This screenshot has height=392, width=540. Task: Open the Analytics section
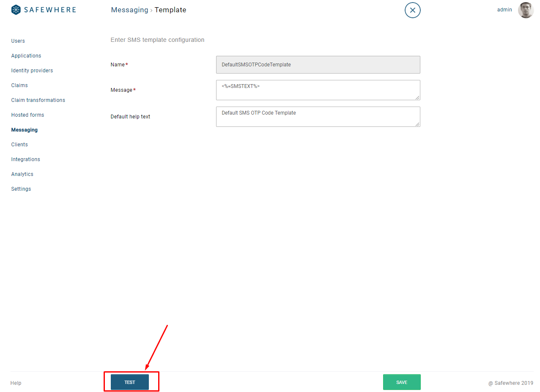click(22, 174)
